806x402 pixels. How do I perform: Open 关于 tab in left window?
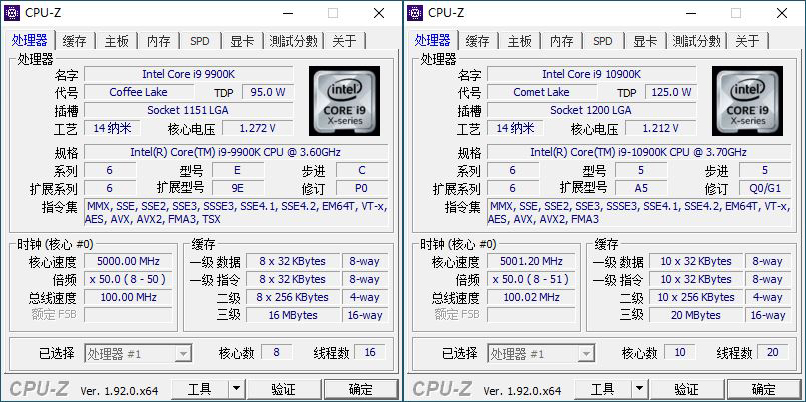(x=344, y=41)
